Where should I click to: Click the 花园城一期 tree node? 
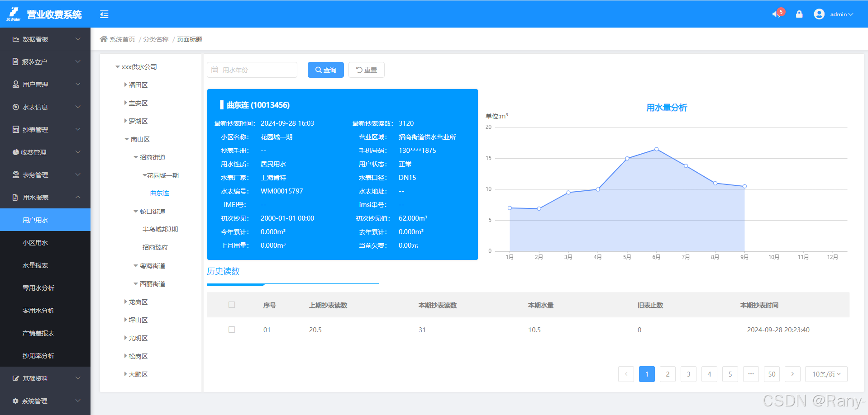point(163,175)
